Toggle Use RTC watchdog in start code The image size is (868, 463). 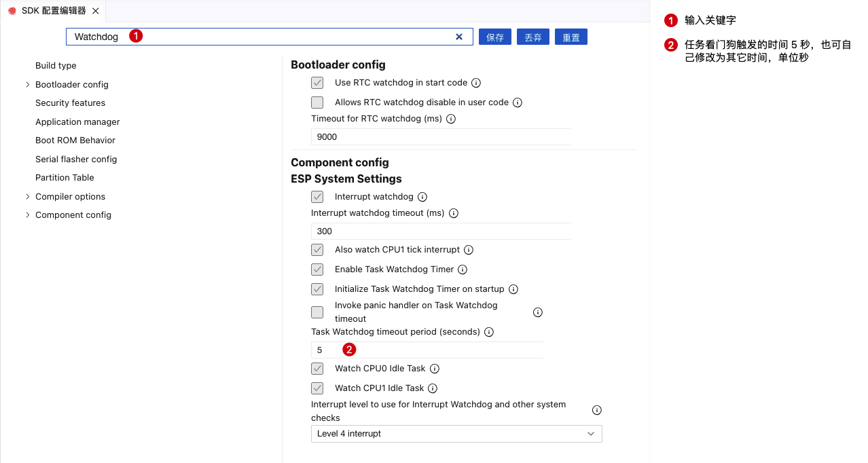(x=317, y=83)
